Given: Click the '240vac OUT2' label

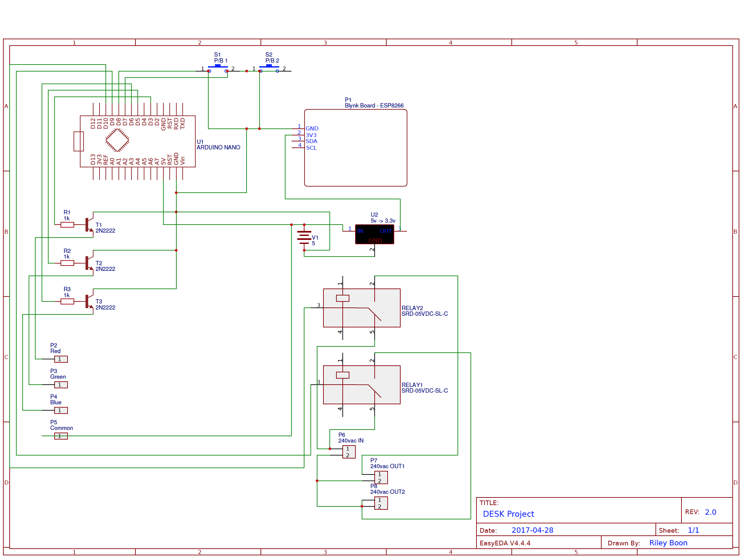Looking at the screenshot, I should point(388,492).
